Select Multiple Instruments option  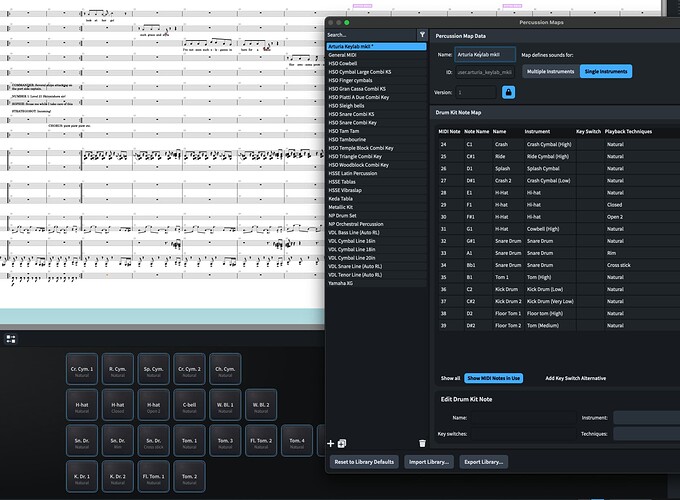tap(550, 71)
